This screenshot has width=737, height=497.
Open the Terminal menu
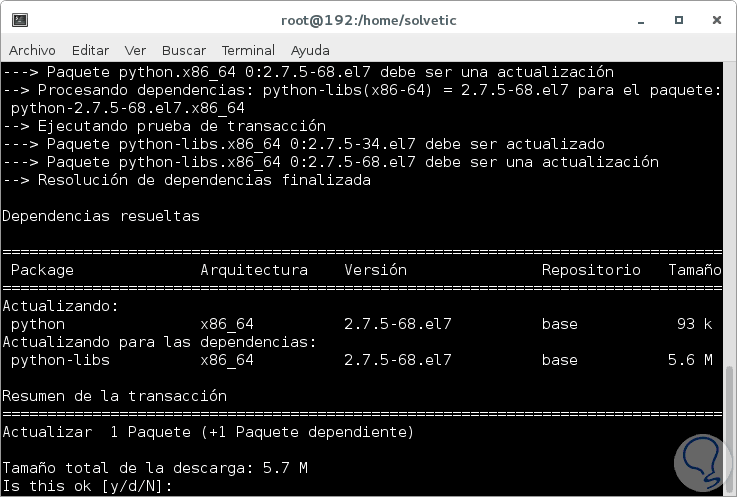pyautogui.click(x=248, y=50)
